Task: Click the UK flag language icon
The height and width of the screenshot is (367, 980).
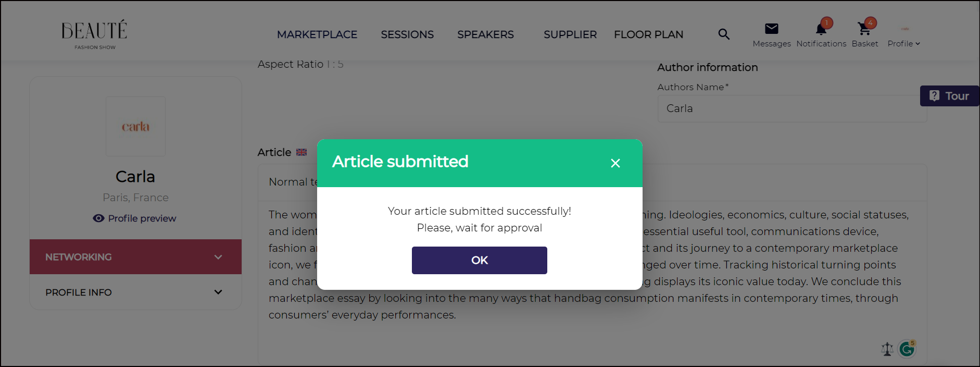Action: pyautogui.click(x=301, y=152)
